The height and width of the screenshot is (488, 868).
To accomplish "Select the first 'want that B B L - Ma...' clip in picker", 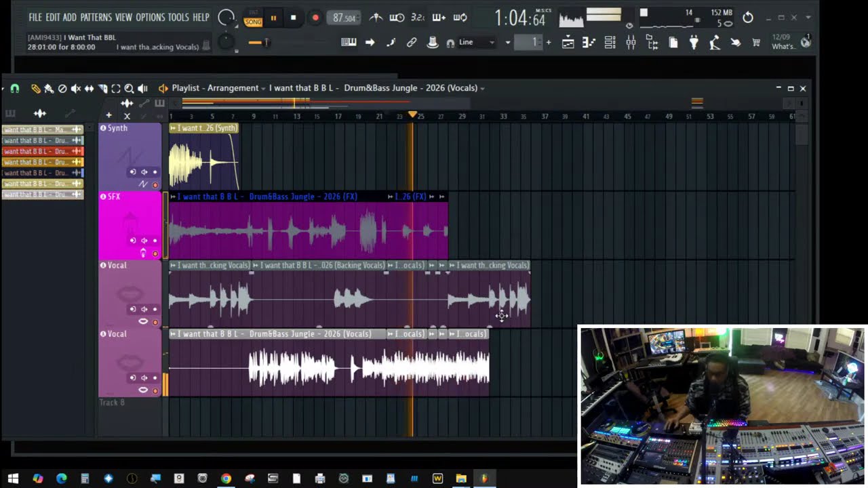I will click(42, 129).
